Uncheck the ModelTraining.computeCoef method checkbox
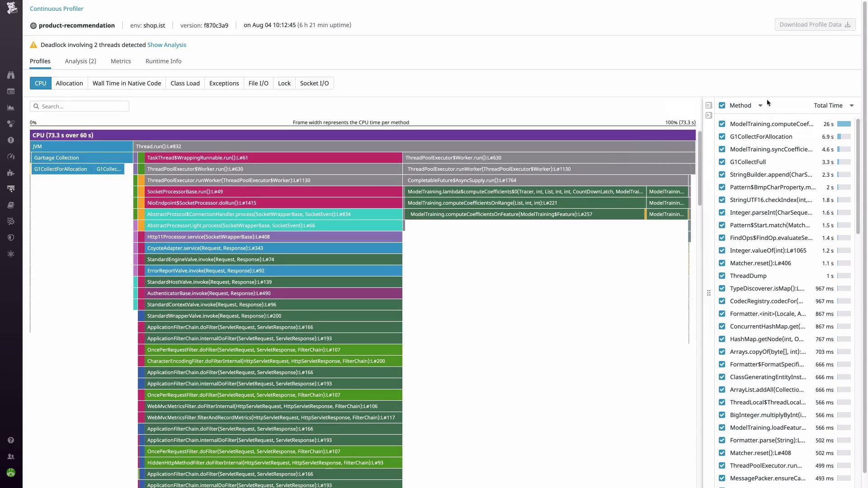The image size is (868, 488). [x=722, y=124]
